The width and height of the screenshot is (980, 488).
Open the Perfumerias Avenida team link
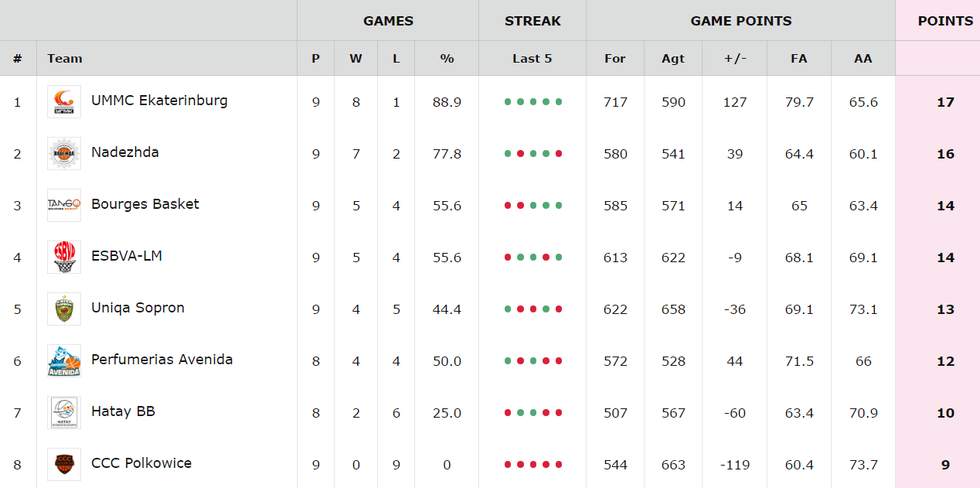162,360
